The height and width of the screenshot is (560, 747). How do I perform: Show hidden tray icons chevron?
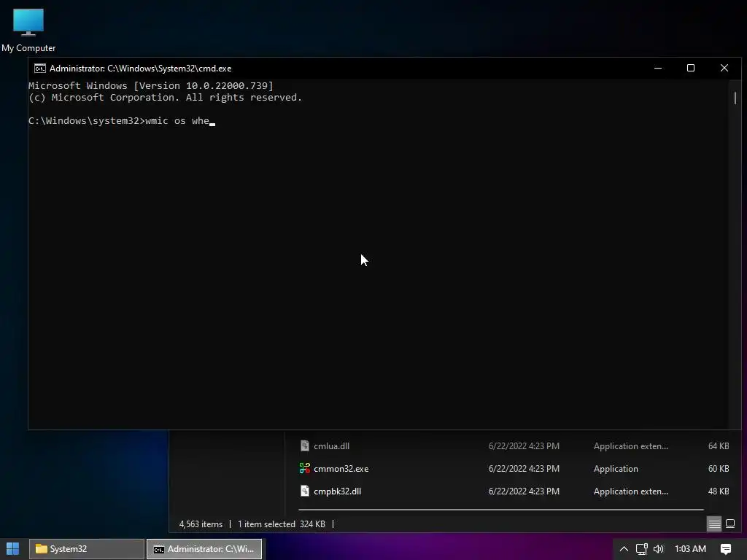pos(624,548)
